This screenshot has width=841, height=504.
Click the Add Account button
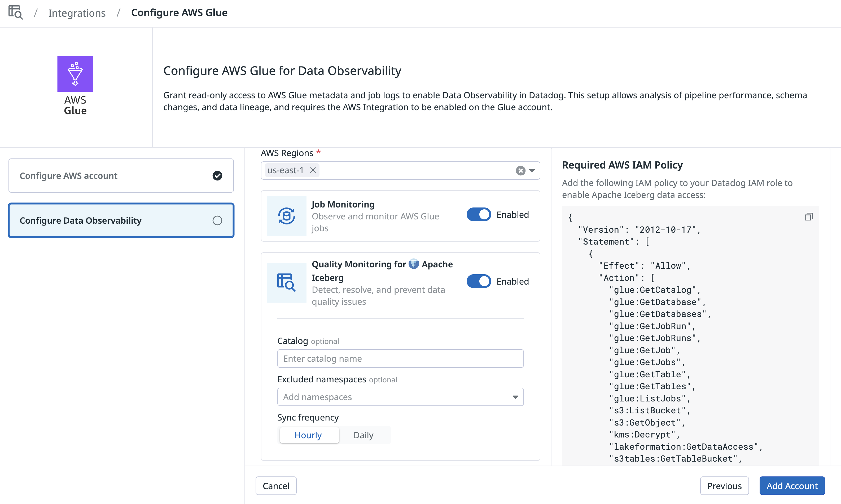coord(792,486)
